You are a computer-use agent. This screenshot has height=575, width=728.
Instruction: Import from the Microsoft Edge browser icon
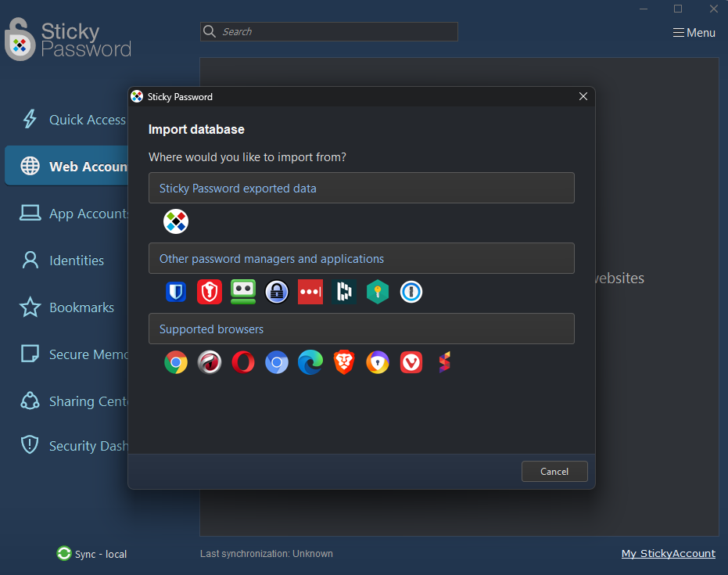pyautogui.click(x=310, y=362)
